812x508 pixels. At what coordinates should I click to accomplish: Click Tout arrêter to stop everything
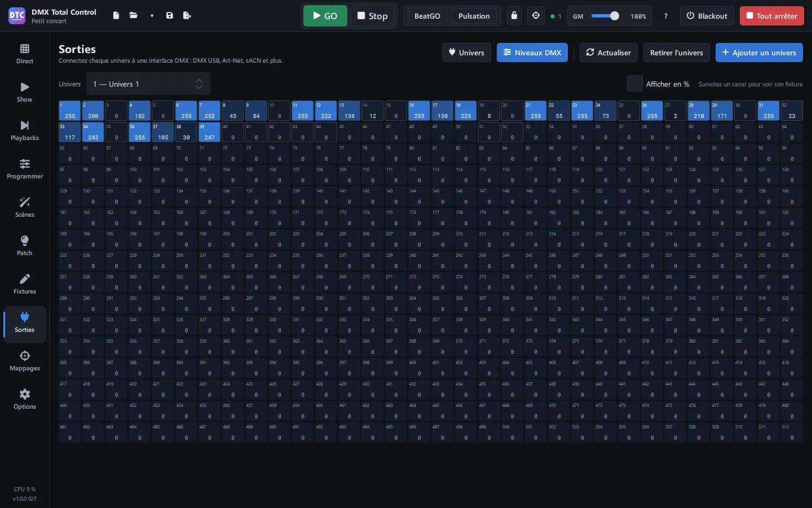point(772,16)
